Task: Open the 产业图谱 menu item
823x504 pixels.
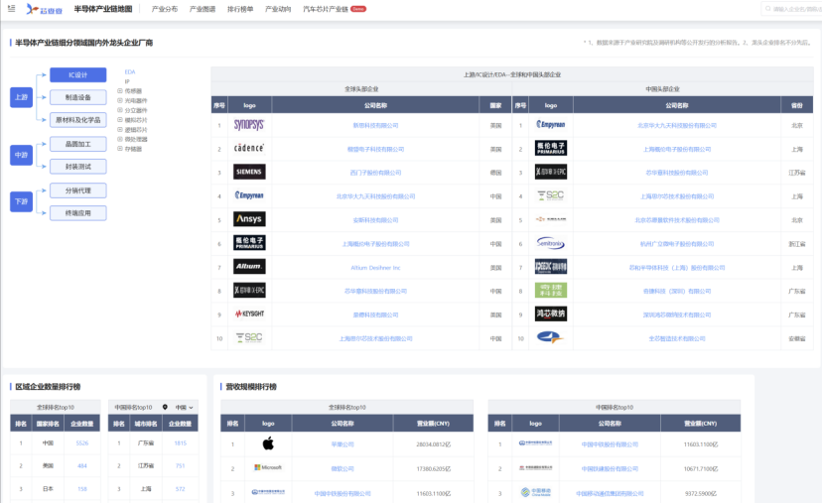Action: click(203, 9)
